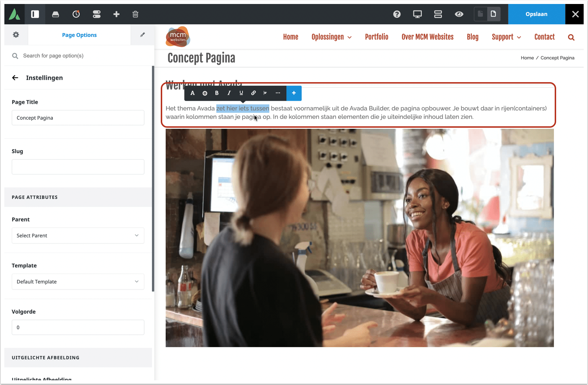Click the Avada logo icon
Image resolution: width=588 pixels, height=385 pixels.
[x=14, y=14]
